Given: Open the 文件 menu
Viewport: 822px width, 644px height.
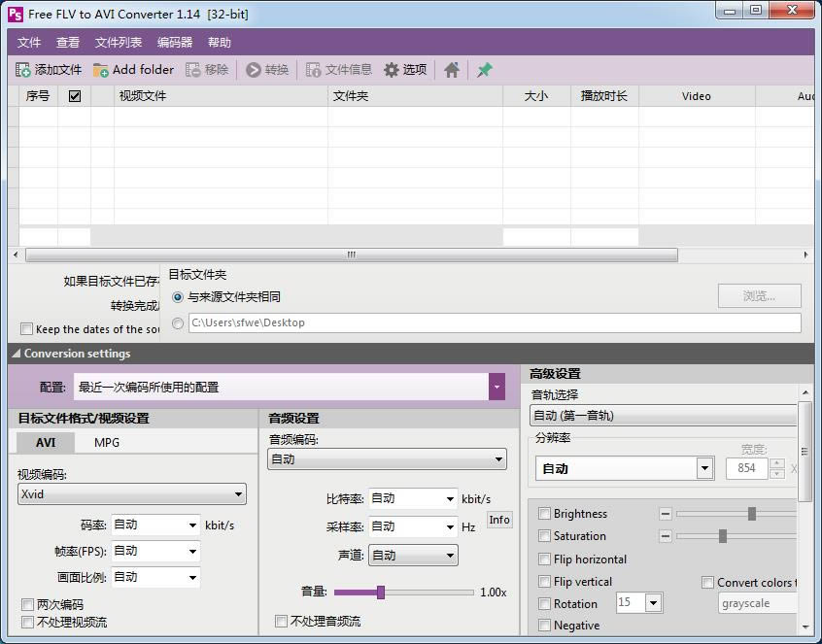Looking at the screenshot, I should [x=29, y=43].
